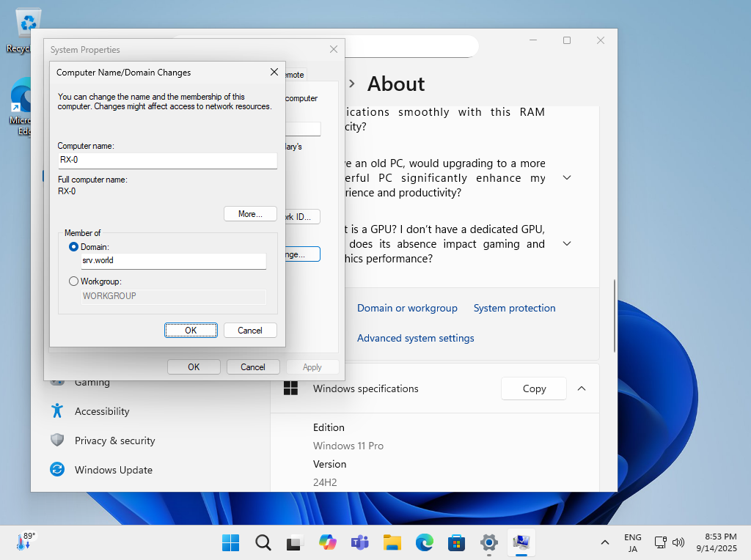Click the Change... button in System Properties
Screen dimensions: 751x560
[303, 254]
